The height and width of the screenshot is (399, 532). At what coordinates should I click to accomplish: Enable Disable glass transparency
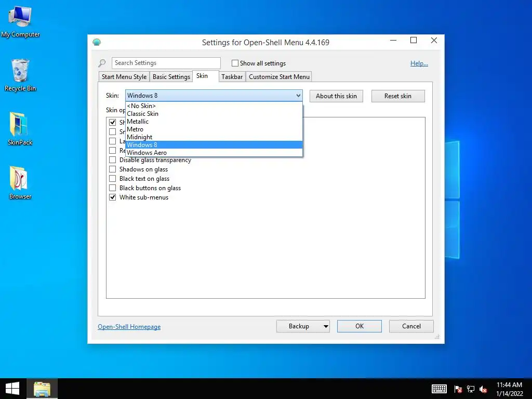tap(112, 160)
